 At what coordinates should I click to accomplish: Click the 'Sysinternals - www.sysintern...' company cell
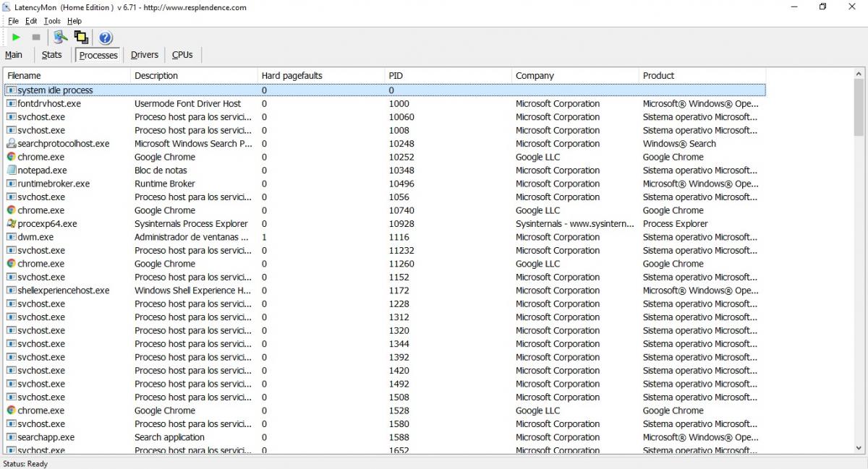click(x=575, y=224)
